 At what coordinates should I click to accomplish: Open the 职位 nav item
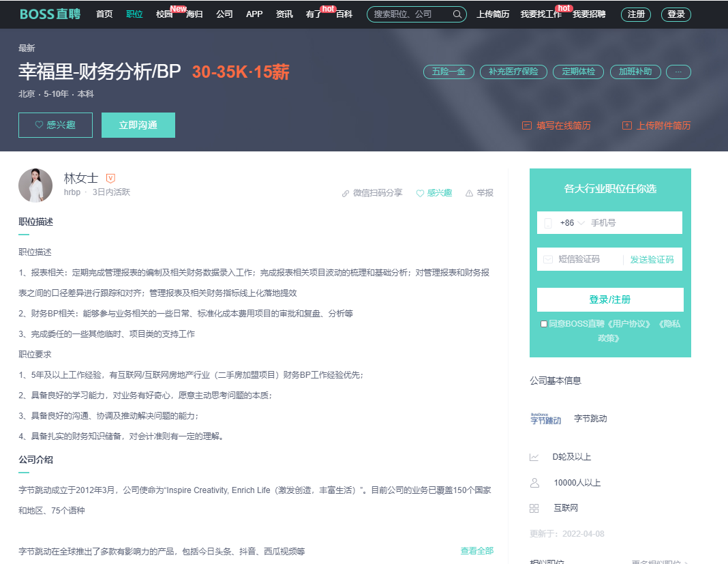[x=135, y=14]
